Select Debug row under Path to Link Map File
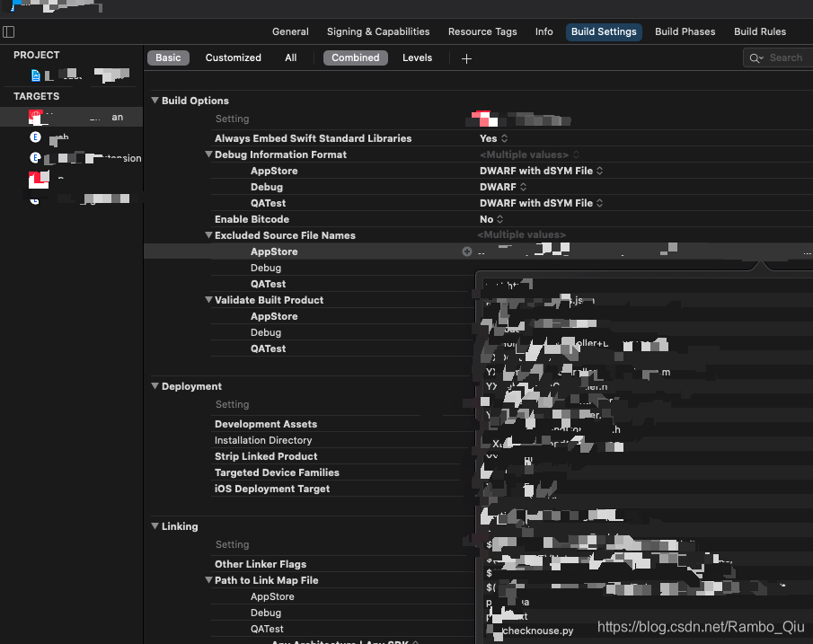 pyautogui.click(x=266, y=613)
